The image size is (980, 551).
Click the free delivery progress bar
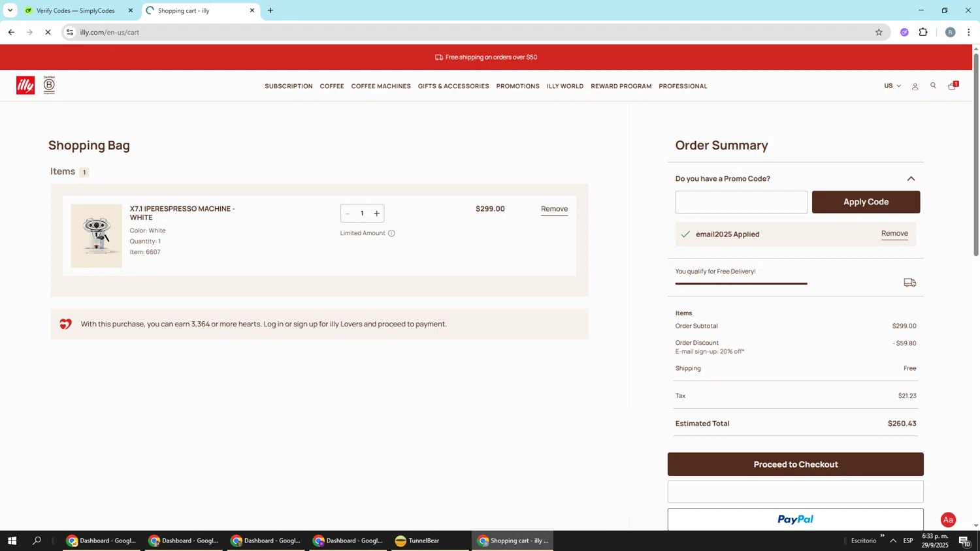(x=742, y=283)
